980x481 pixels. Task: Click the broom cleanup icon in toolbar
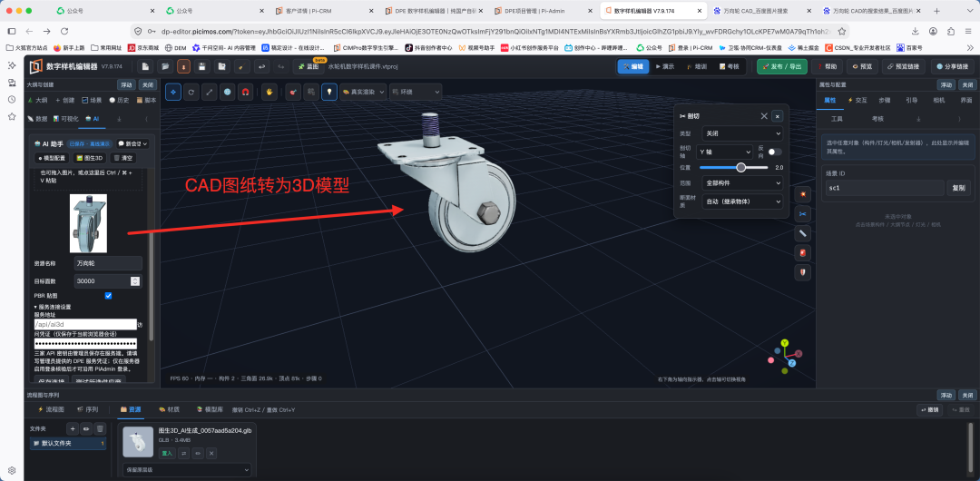click(240, 66)
